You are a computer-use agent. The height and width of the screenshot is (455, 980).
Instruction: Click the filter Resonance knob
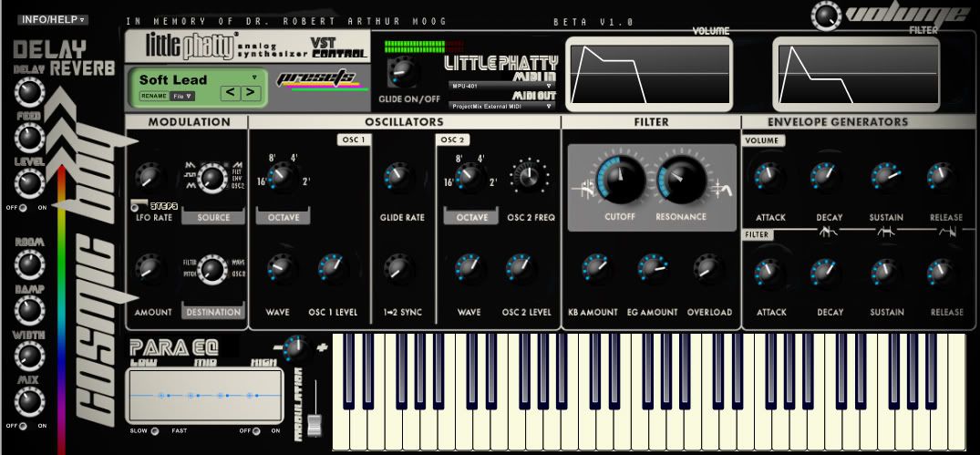pos(681,180)
